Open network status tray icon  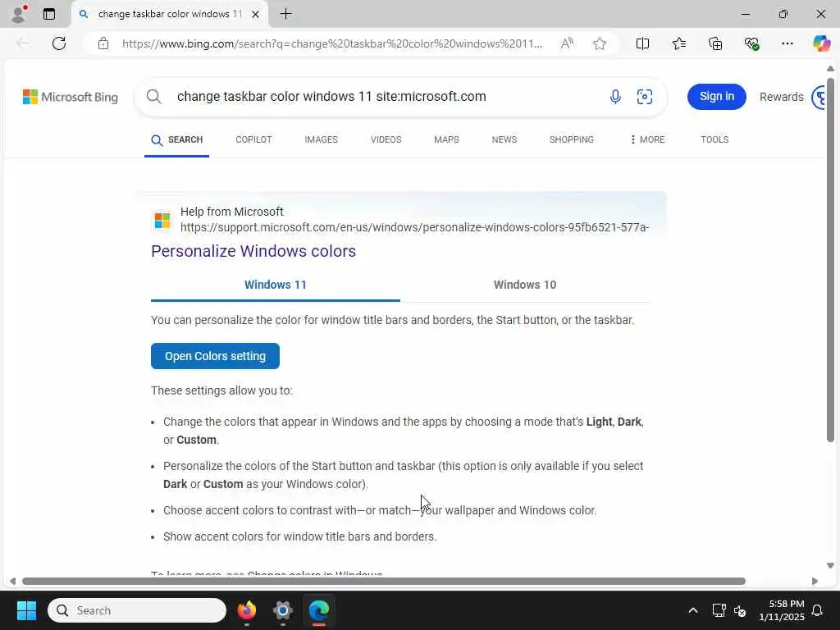[x=719, y=610]
